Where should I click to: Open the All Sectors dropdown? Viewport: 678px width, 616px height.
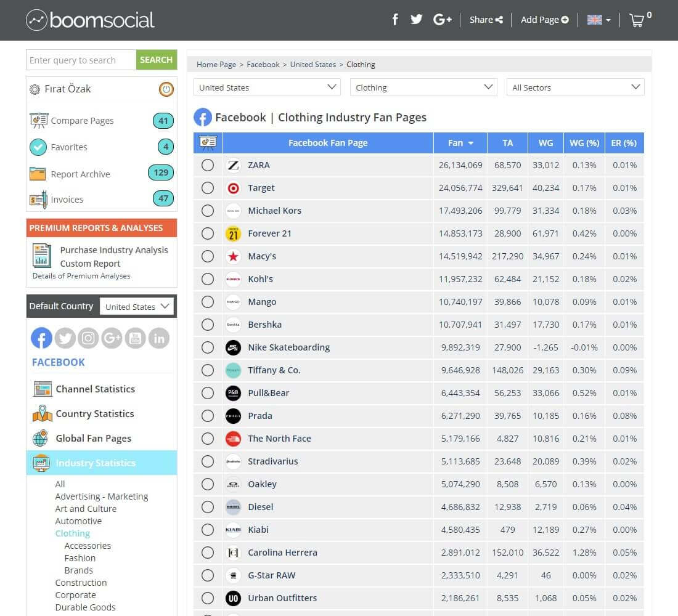[x=575, y=87]
